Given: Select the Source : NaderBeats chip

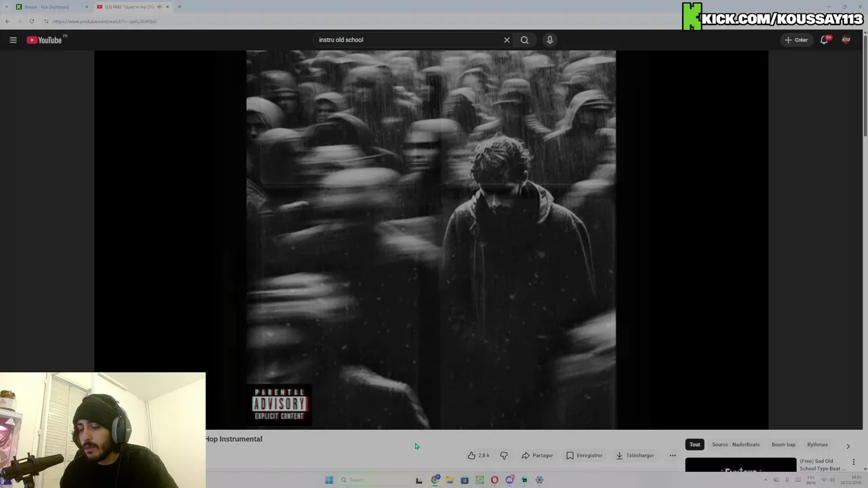Looking at the screenshot, I should (x=736, y=445).
